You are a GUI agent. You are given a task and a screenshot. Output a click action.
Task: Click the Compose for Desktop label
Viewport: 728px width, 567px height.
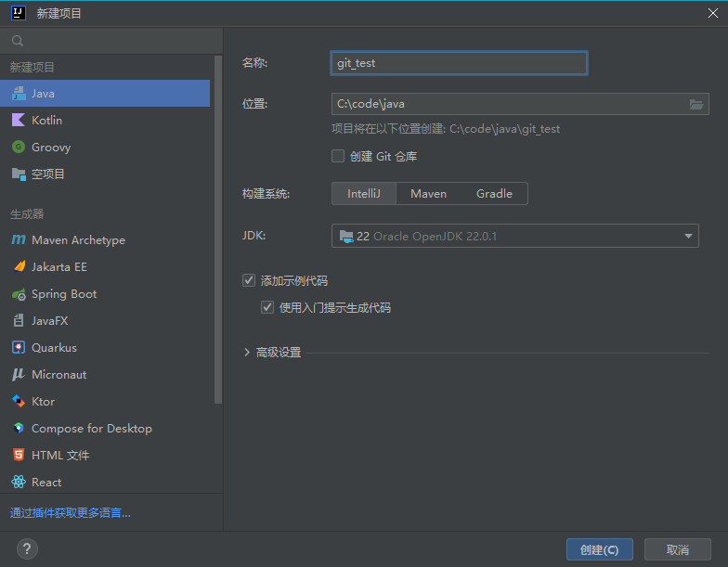pos(91,429)
